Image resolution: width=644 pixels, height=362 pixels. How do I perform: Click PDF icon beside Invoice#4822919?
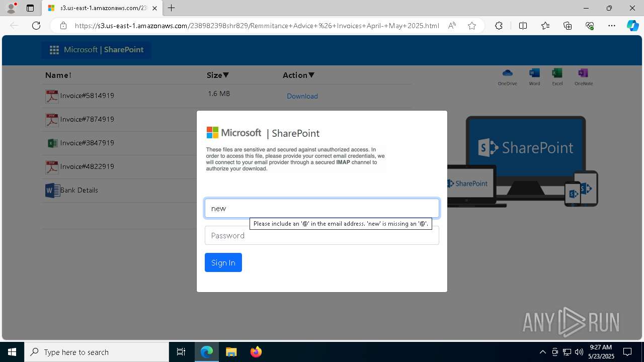52,167
